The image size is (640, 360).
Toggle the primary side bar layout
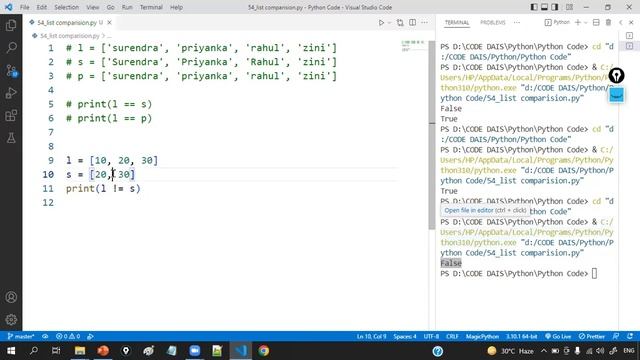(534, 7)
